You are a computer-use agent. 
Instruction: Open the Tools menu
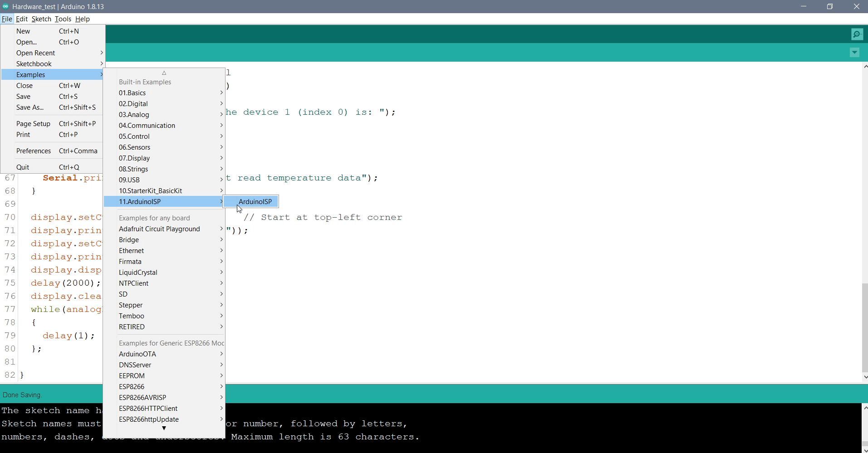click(63, 19)
